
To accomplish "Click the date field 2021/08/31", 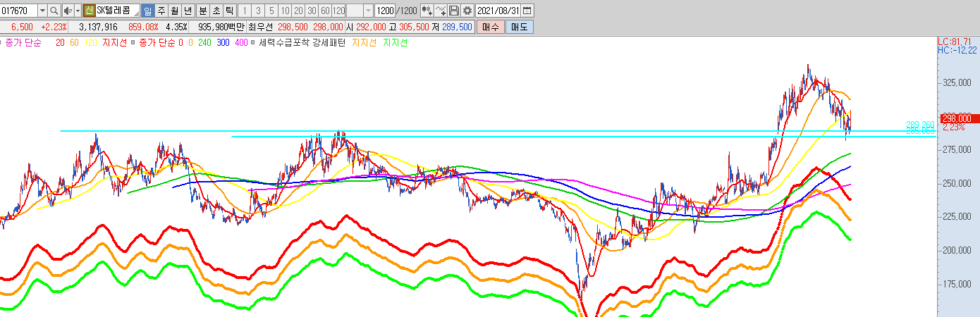I will [498, 11].
